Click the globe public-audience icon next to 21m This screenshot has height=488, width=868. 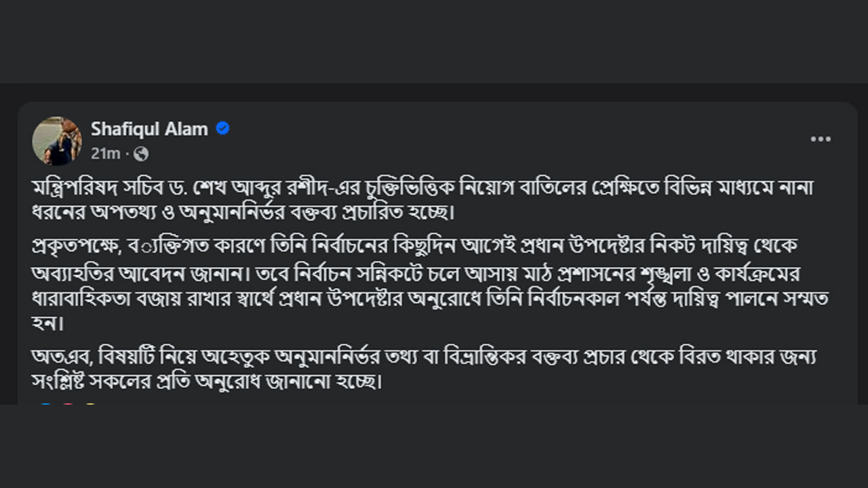(x=140, y=153)
